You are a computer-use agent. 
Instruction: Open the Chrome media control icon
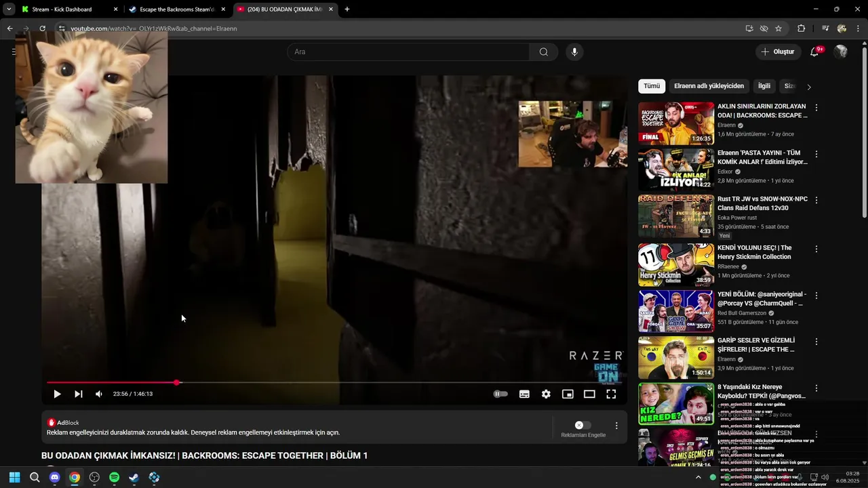pos(825,28)
